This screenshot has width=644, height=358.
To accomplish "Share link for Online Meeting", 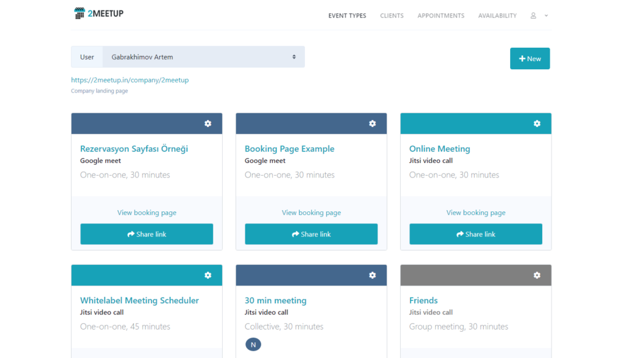I will [x=475, y=234].
